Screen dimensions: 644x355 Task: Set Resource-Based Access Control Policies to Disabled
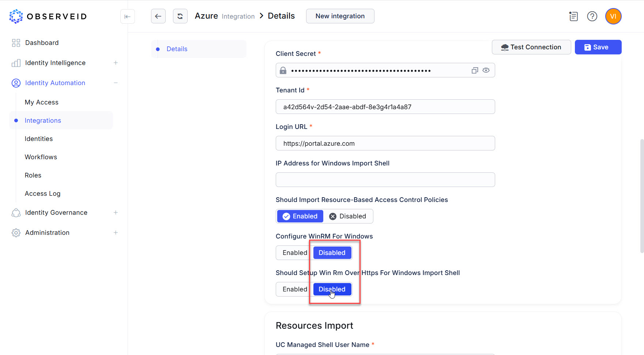348,216
